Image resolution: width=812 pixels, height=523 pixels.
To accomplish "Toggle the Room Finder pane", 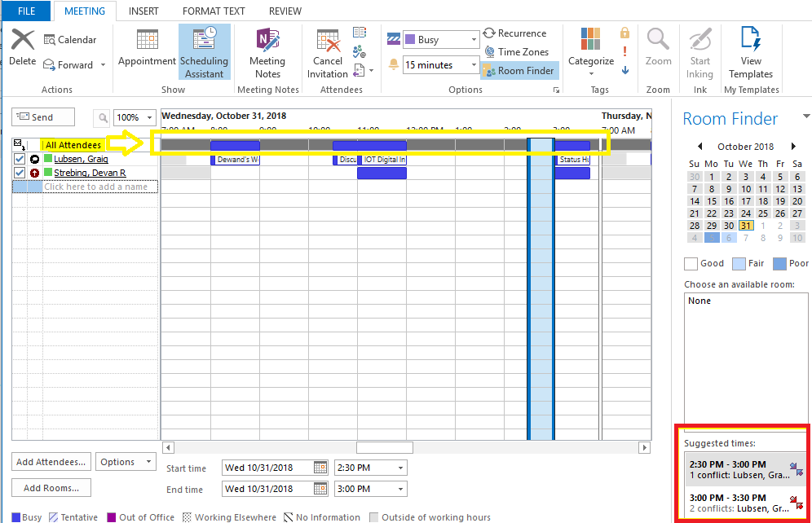I will 519,71.
